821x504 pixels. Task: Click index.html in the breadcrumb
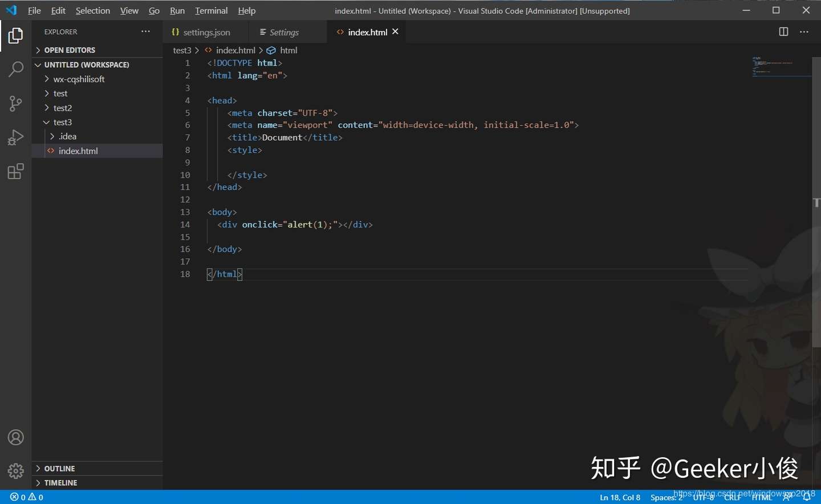point(235,50)
